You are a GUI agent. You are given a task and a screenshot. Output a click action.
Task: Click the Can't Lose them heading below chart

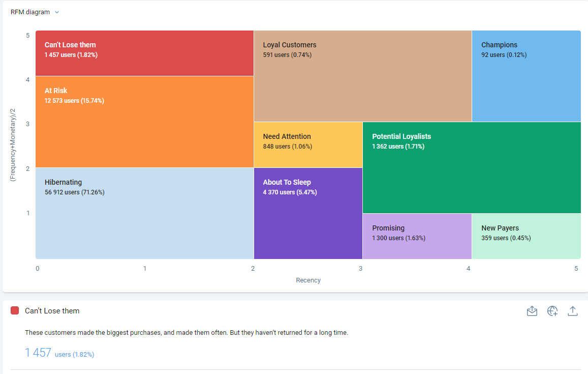[52, 311]
